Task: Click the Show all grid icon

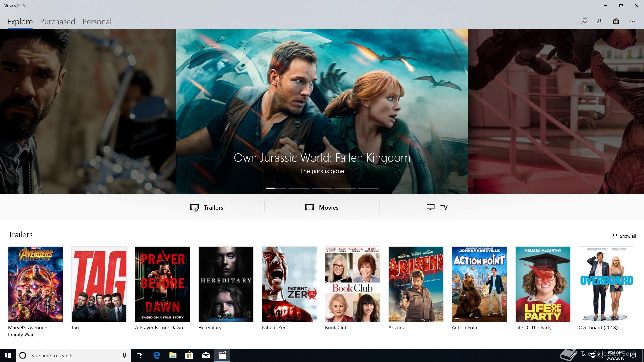Action: tap(615, 236)
